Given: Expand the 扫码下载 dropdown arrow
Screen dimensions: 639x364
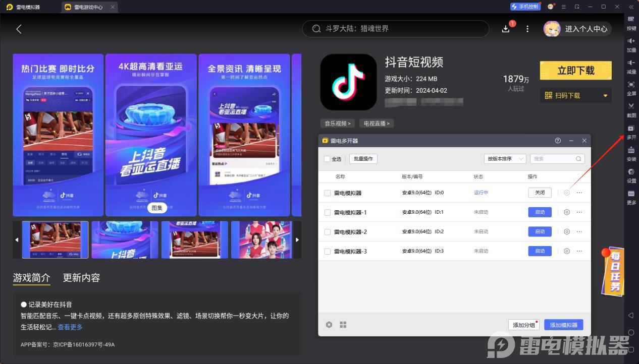Looking at the screenshot, I should point(605,96).
